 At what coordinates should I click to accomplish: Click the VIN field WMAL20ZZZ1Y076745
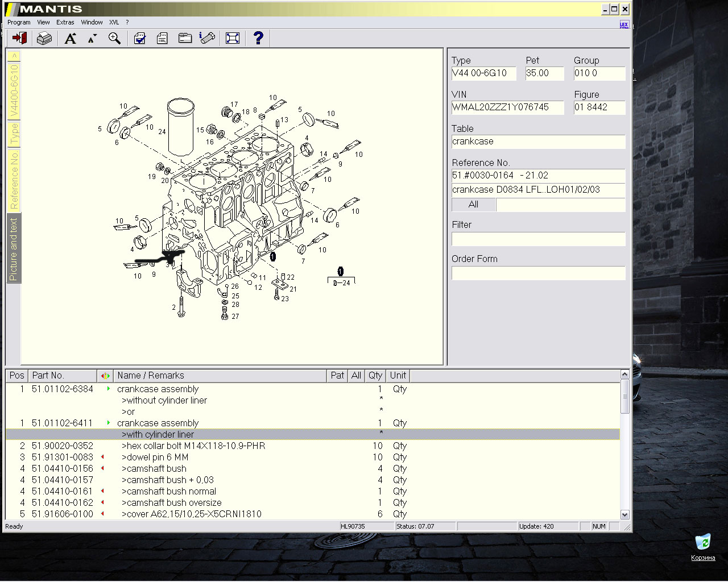tap(507, 107)
